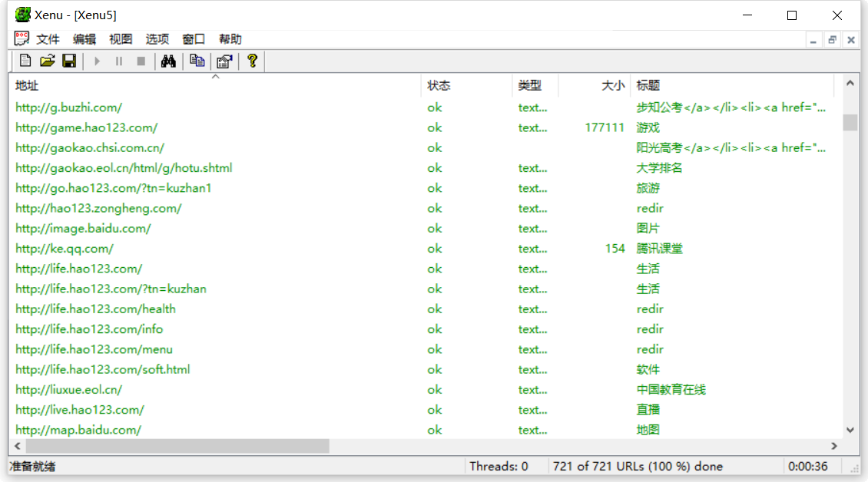Viewport: 868px width, 482px height.
Task: Click the New document toolbar icon
Action: point(25,61)
